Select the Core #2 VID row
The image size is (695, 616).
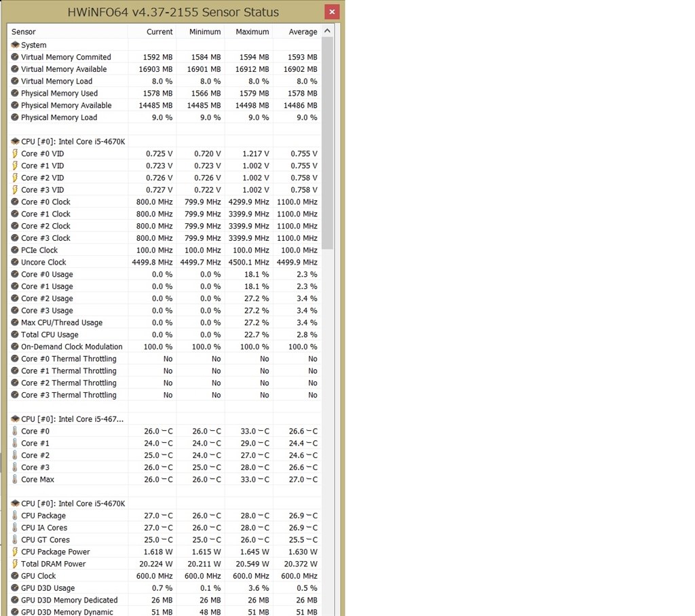pos(164,178)
